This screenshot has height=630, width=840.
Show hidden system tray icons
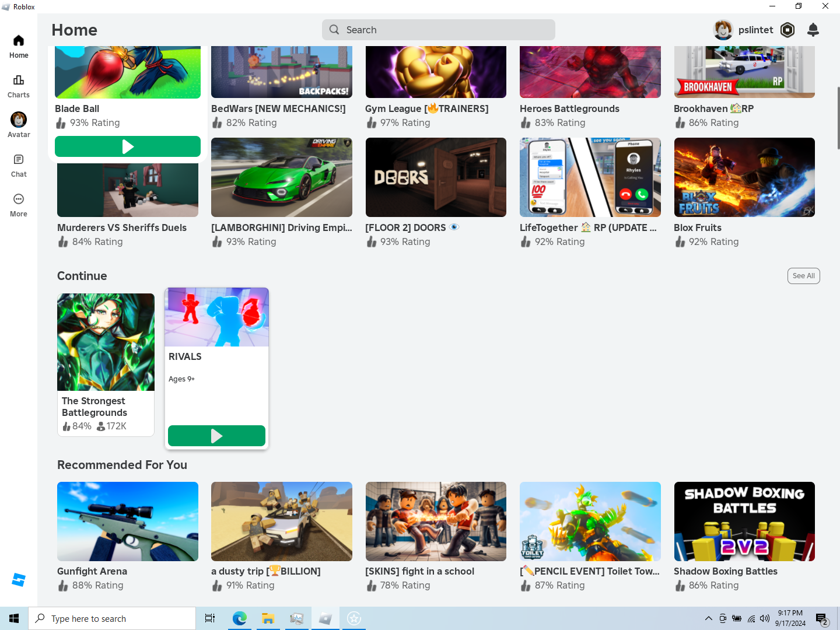point(708,618)
